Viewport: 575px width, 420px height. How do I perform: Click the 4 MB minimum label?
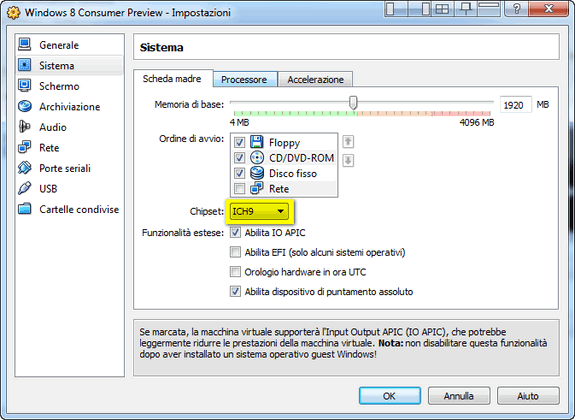pyautogui.click(x=239, y=123)
